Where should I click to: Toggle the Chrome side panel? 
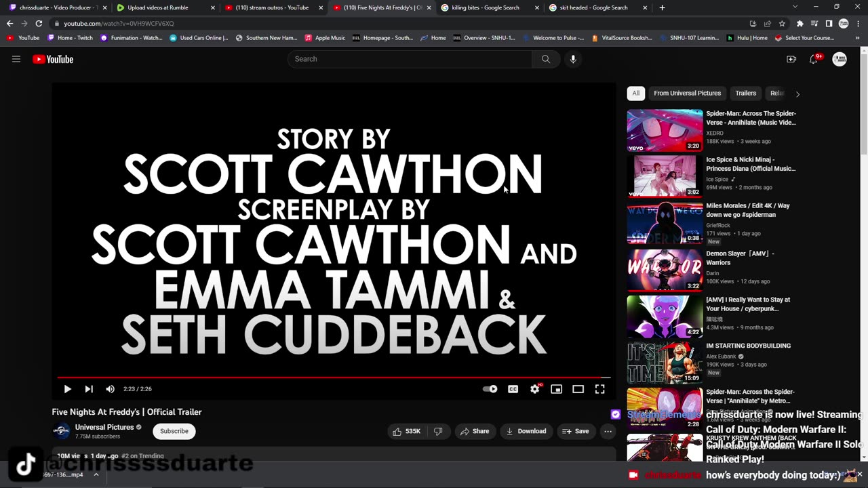pyautogui.click(x=829, y=24)
